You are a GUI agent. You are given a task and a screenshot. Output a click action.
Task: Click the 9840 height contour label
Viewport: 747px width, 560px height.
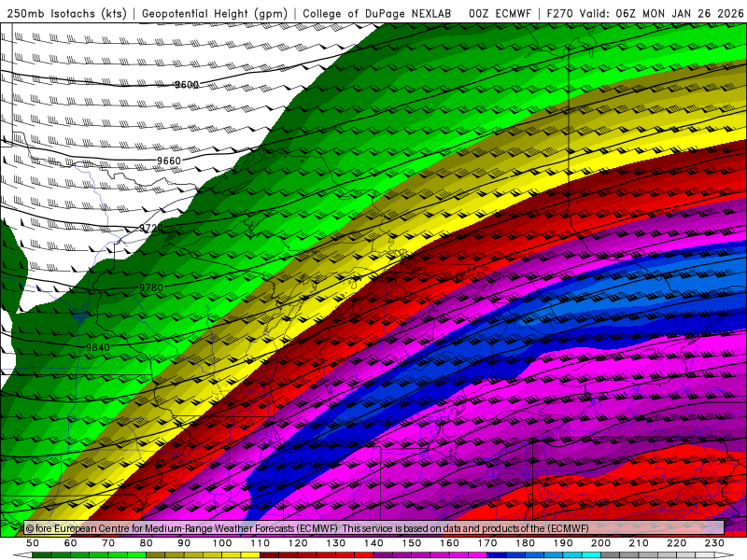tap(98, 347)
